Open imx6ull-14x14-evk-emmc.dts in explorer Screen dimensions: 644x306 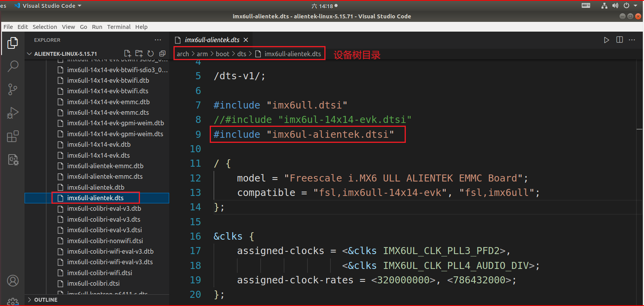(x=108, y=112)
